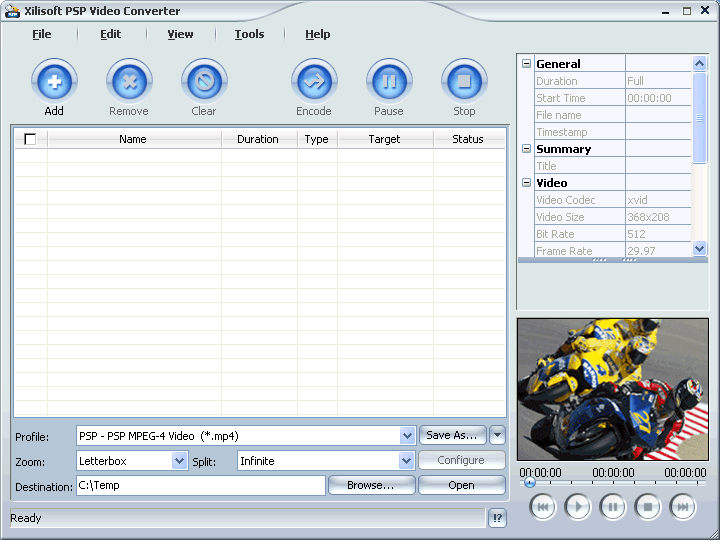This screenshot has height=540, width=720.
Task: Open the View menu
Action: click(x=180, y=34)
